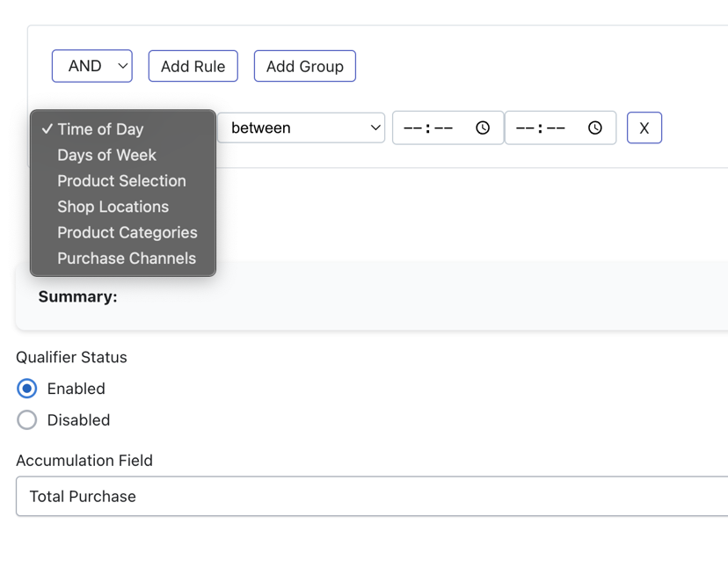The image size is (728, 568).
Task: Click the Total Purchase accumulation field
Action: tap(372, 496)
